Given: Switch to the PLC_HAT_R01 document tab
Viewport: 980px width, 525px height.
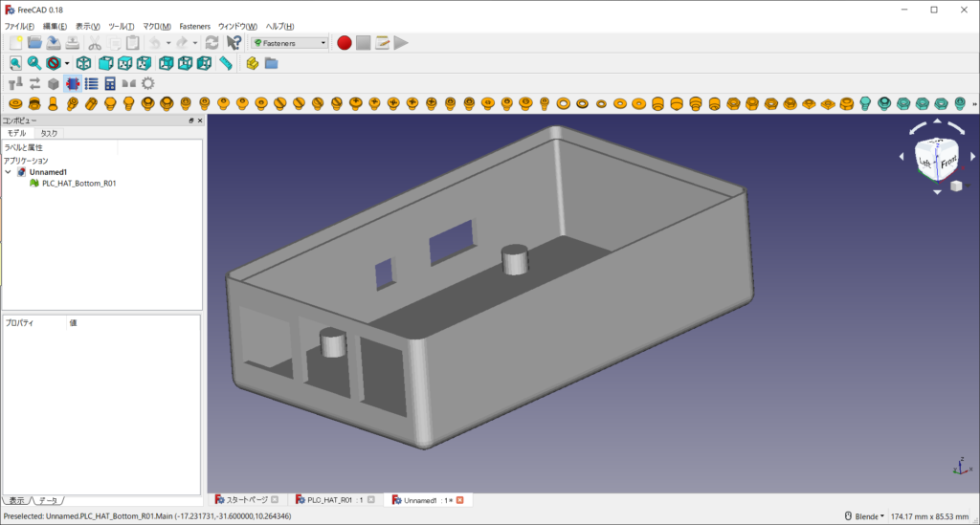Looking at the screenshot, I should (329, 500).
